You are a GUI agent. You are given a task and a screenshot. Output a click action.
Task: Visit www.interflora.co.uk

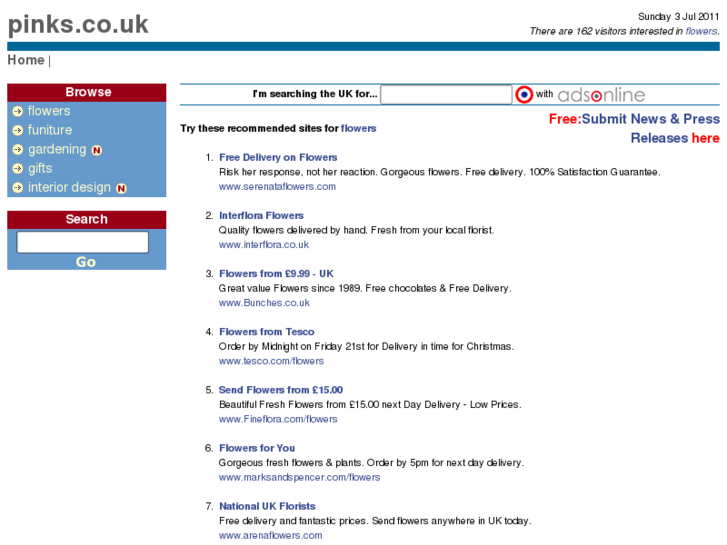pyautogui.click(x=263, y=244)
